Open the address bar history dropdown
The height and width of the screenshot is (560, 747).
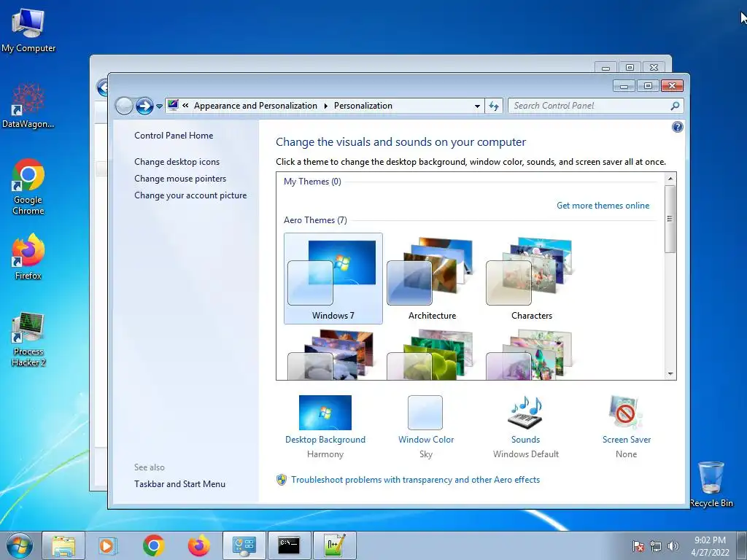tap(477, 106)
